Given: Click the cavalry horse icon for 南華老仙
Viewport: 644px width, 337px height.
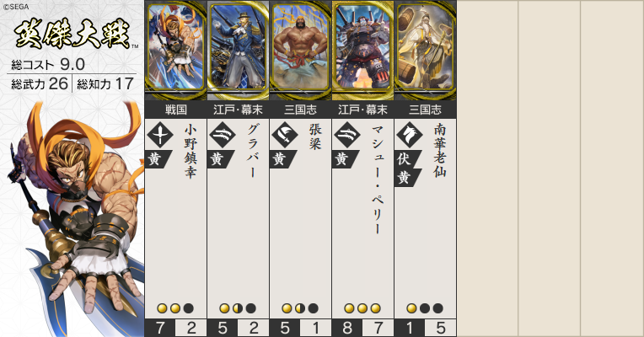Looking at the screenshot, I should tap(410, 135).
